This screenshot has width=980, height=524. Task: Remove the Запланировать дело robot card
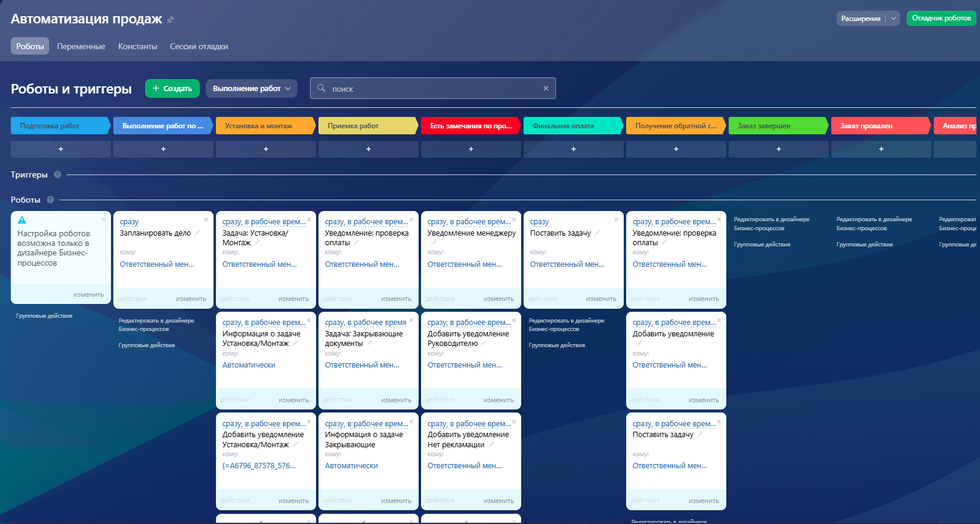[x=206, y=219]
